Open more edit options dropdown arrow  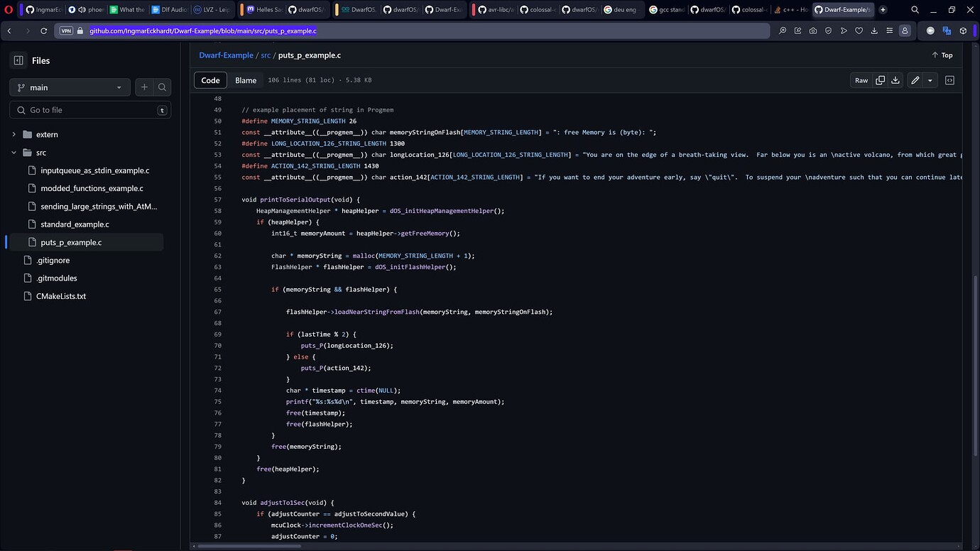click(x=930, y=80)
